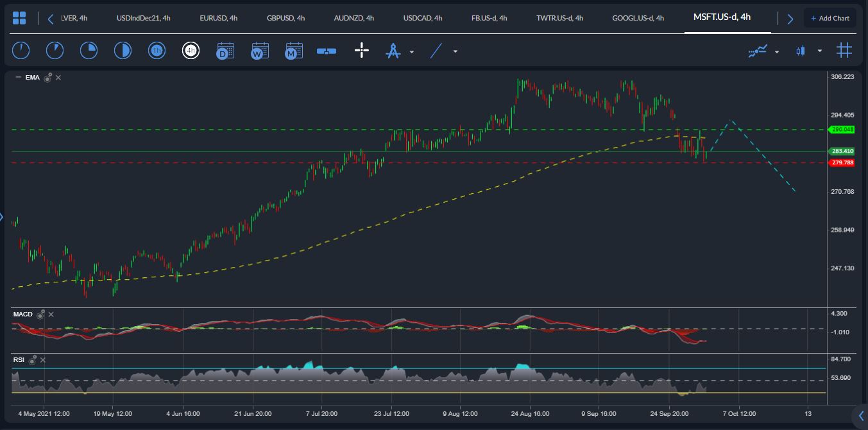Click the Add Chart button

[830, 18]
